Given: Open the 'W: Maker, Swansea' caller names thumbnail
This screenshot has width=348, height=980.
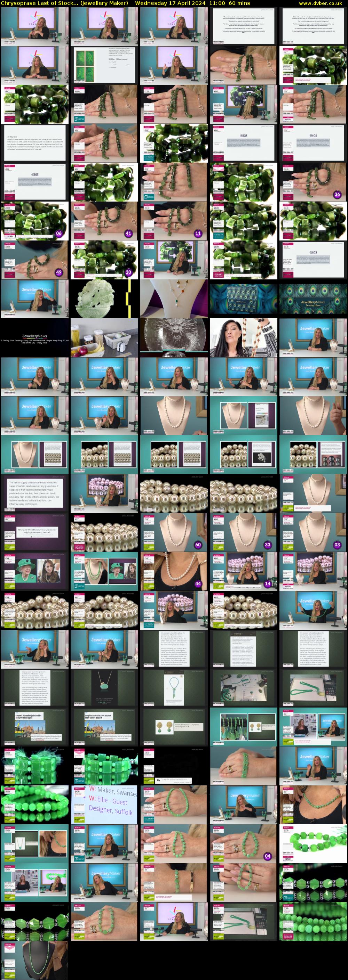Looking at the screenshot, I should (x=104, y=805).
